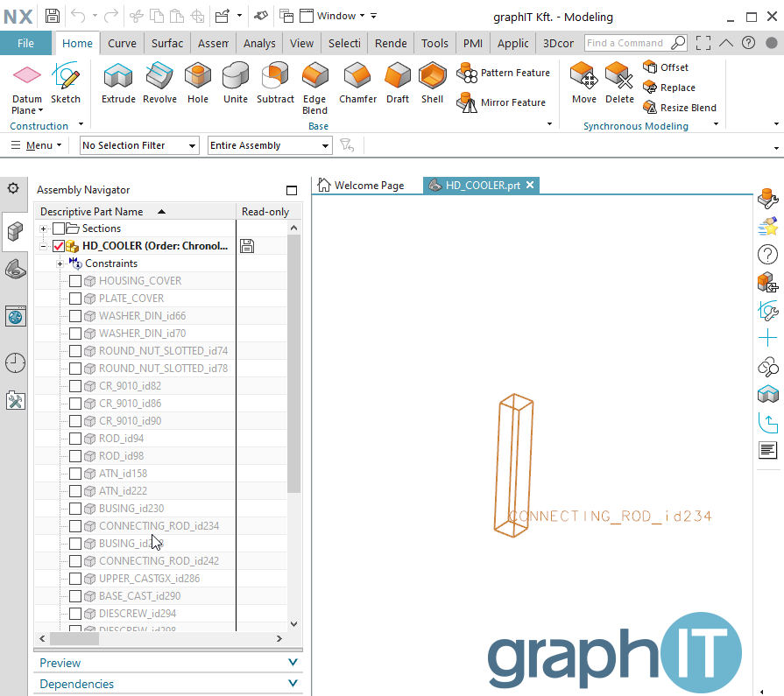Open the Menu button
The image size is (784, 696).
(35, 145)
